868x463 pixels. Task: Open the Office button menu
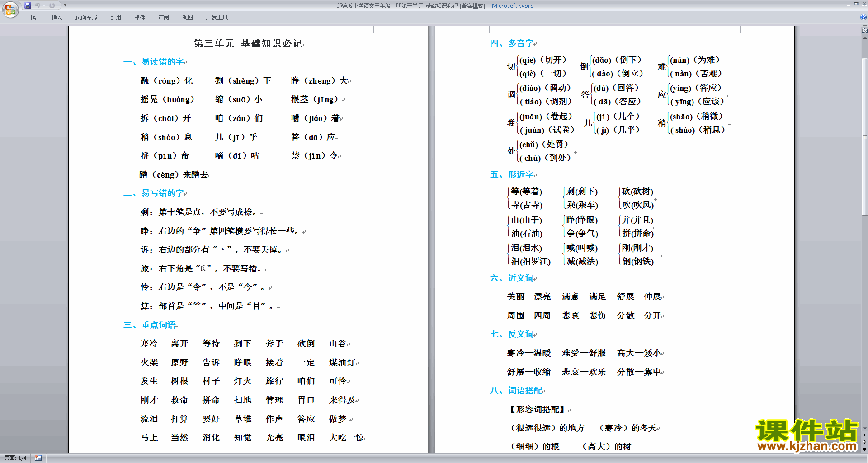pyautogui.click(x=10, y=9)
